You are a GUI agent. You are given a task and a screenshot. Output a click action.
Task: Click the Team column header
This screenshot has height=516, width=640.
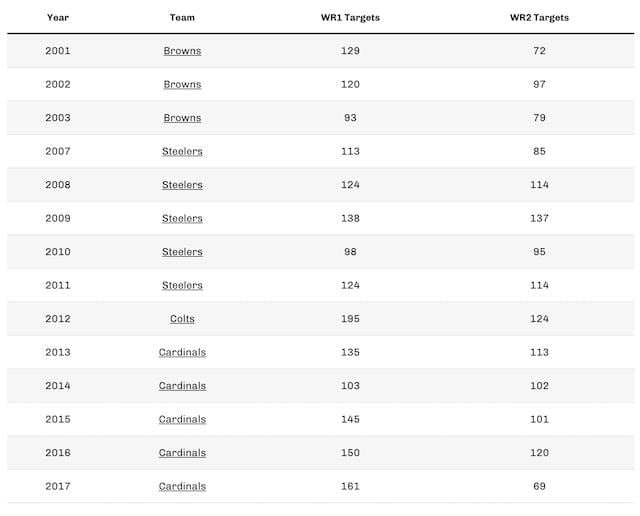click(x=182, y=18)
